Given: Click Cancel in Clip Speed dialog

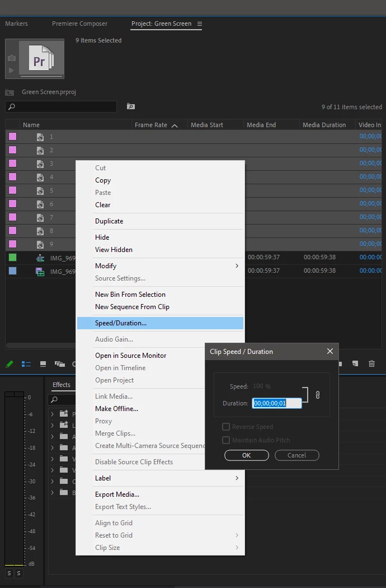Looking at the screenshot, I should click(x=297, y=455).
